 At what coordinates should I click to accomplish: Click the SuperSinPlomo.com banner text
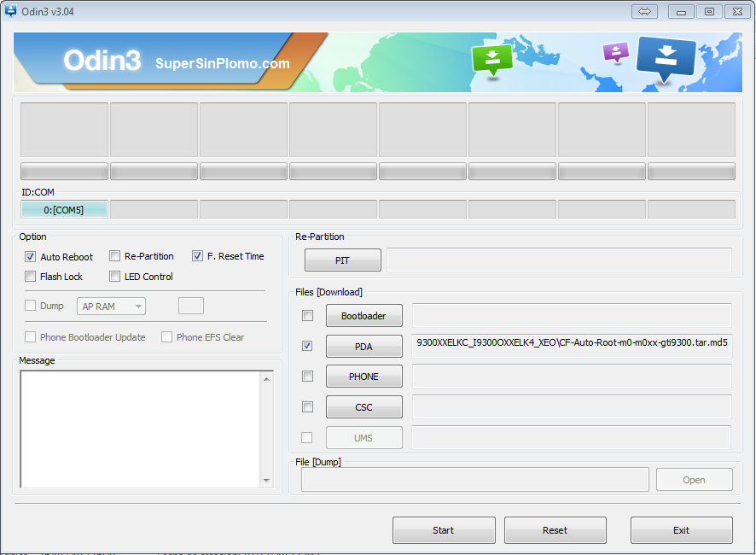tap(223, 63)
